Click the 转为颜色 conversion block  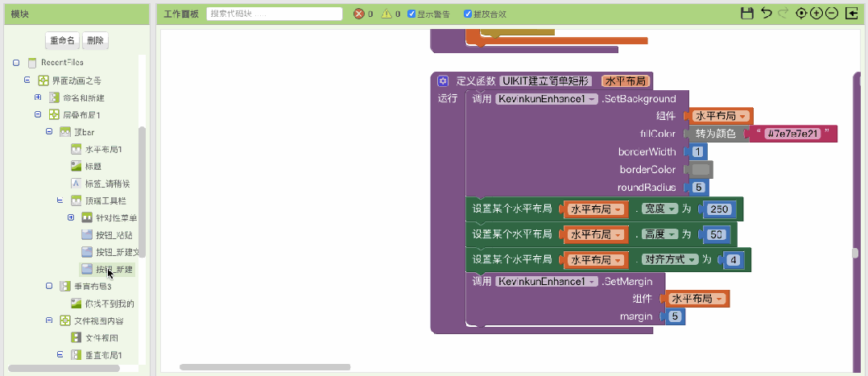click(716, 134)
